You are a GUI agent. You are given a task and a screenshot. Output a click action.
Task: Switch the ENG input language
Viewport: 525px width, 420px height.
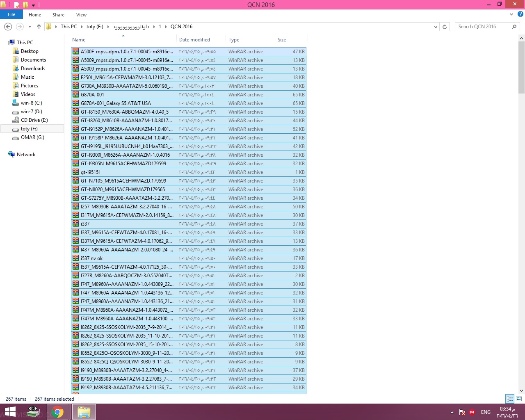(x=486, y=412)
